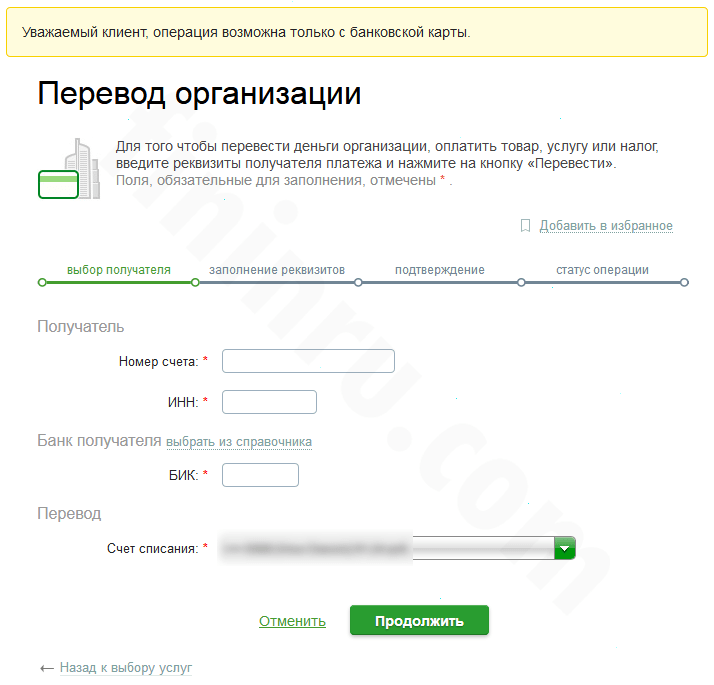This screenshot has width=714, height=685.
Task: Click the Перевод section title
Action: click(69, 513)
